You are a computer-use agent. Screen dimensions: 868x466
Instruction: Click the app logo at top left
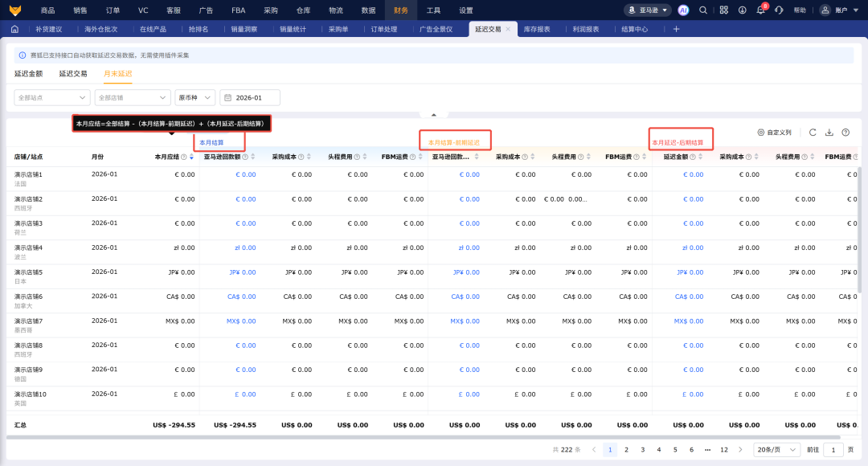point(15,10)
